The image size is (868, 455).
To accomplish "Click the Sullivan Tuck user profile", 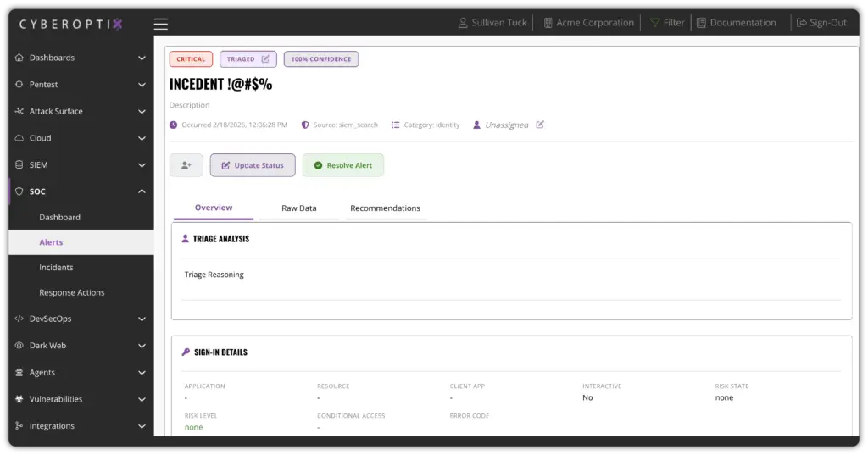I will point(492,23).
